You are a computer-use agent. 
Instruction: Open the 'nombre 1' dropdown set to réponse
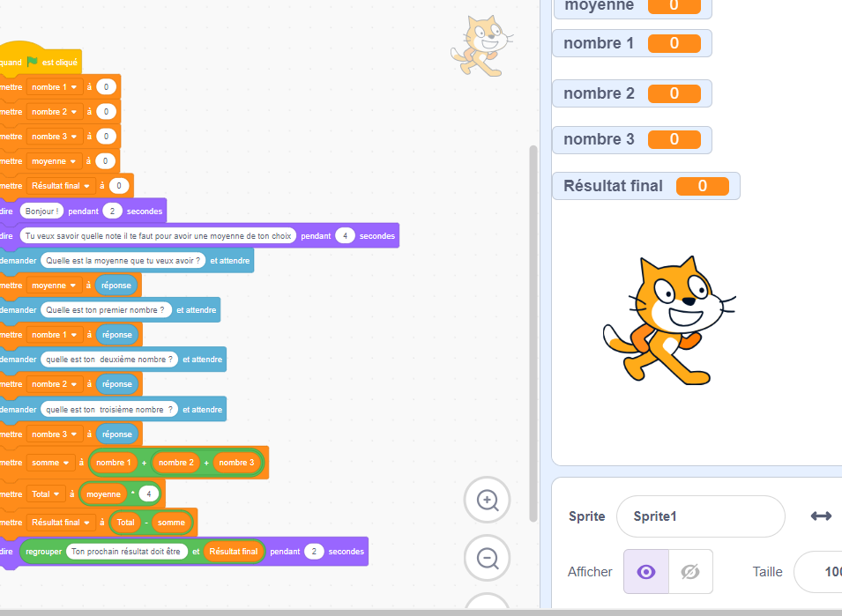coord(55,335)
